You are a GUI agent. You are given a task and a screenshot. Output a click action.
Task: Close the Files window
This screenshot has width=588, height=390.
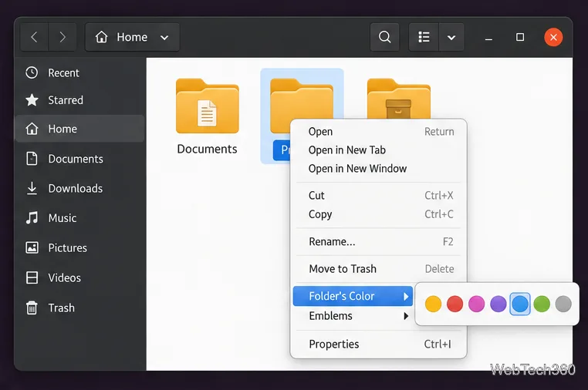[553, 37]
